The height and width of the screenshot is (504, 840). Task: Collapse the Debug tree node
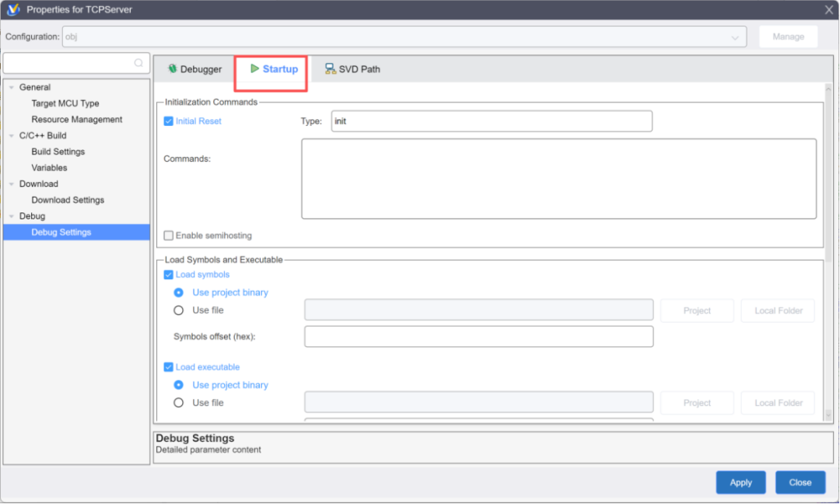pyautogui.click(x=11, y=216)
